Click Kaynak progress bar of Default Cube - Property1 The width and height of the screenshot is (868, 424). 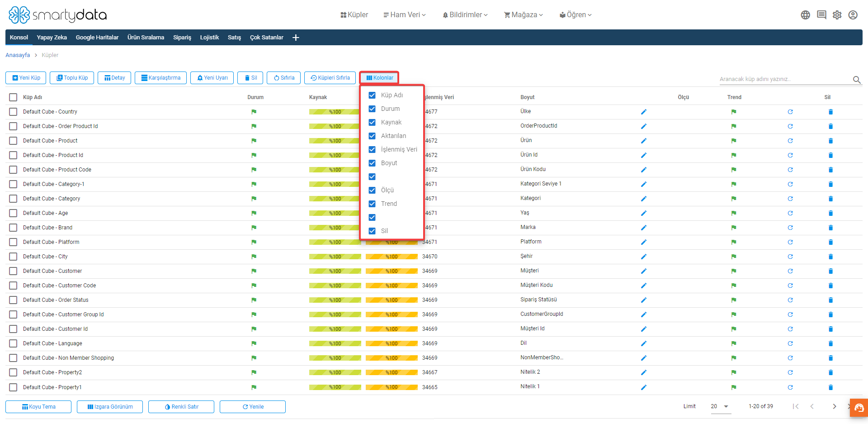point(335,387)
